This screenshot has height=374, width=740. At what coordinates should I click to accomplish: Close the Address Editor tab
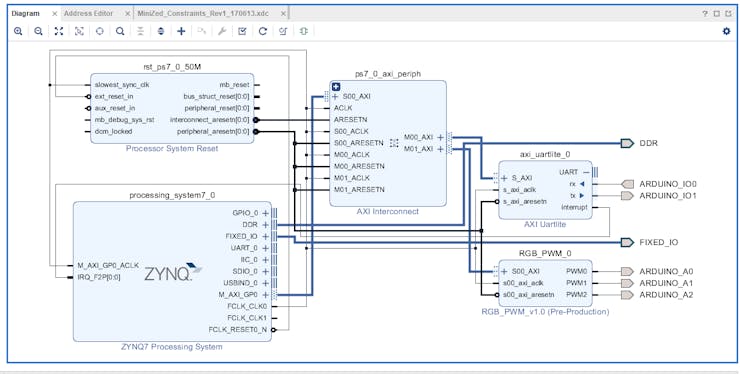point(127,14)
